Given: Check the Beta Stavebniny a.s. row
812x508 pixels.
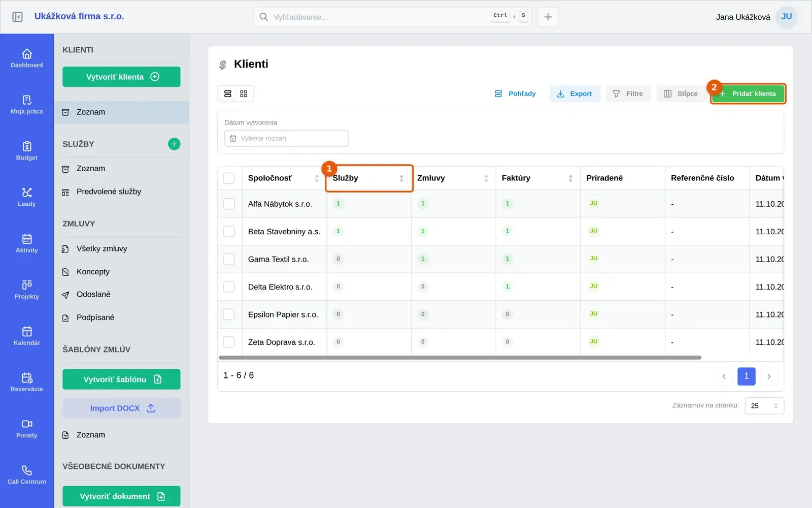Looking at the screenshot, I should [x=229, y=232].
